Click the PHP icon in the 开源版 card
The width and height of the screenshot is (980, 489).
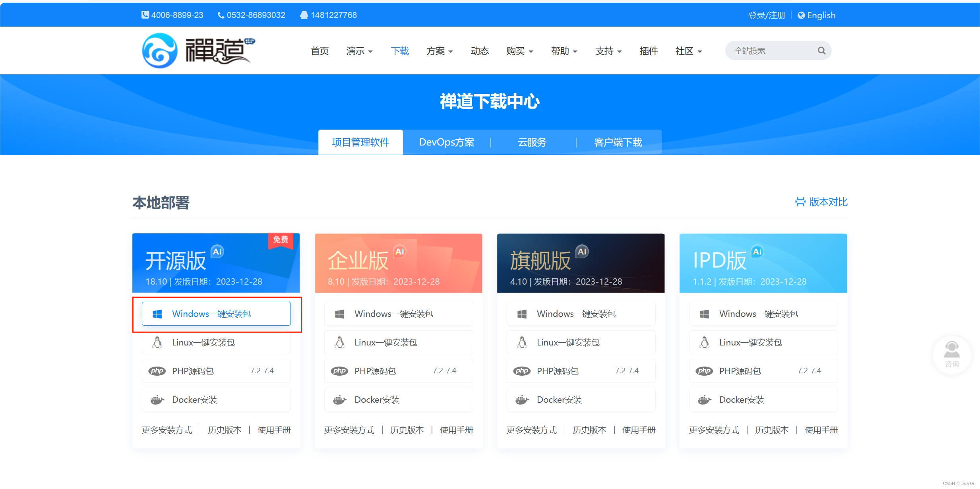click(x=157, y=371)
